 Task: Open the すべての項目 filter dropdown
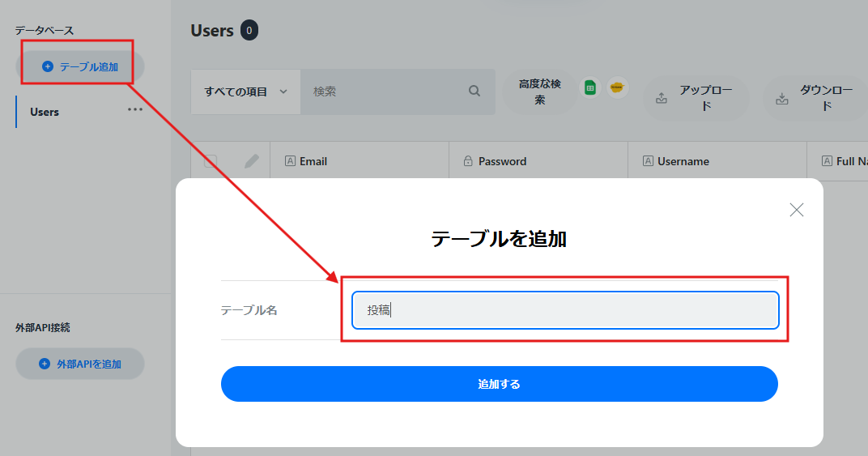pyautogui.click(x=245, y=92)
